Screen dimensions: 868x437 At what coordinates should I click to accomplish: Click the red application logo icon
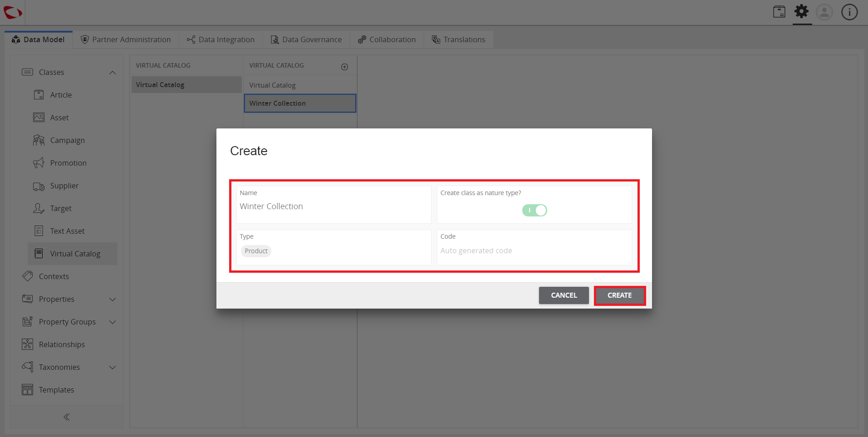(13, 12)
